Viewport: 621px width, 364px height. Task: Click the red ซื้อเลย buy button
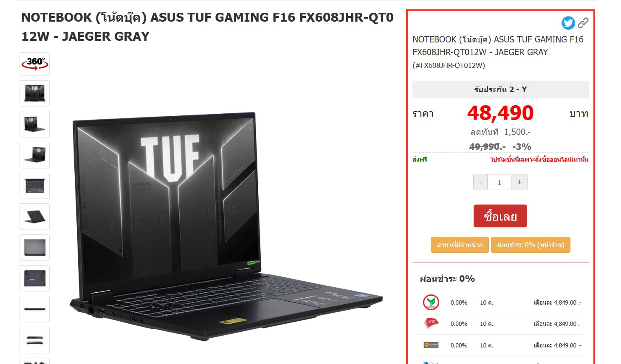click(500, 216)
